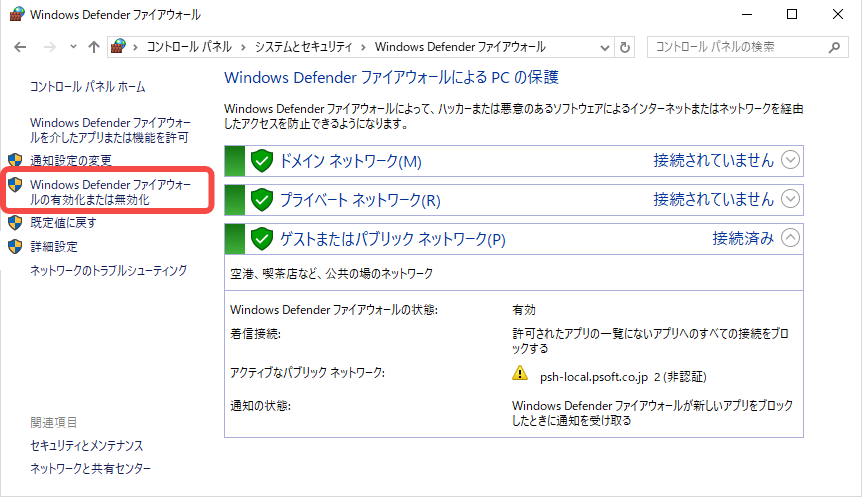Viewport: 864px width, 499px height.
Task: Click 空港、喫茶店など、公共の場のネットワーク description
Action: [x=331, y=274]
